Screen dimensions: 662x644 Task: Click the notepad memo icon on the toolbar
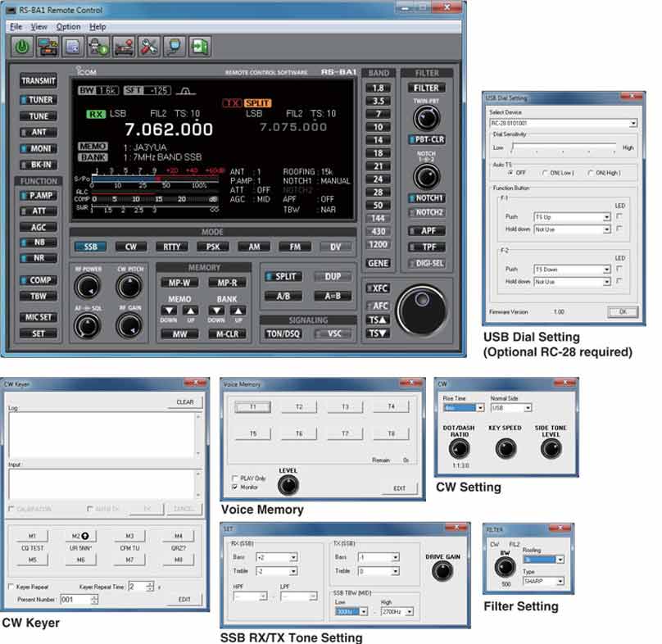pos(74,47)
